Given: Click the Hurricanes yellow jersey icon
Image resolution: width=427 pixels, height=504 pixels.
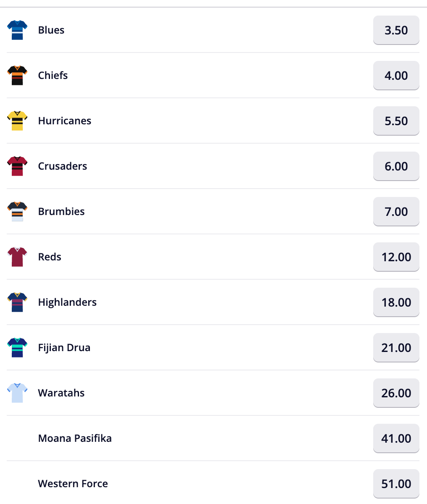Looking at the screenshot, I should click(17, 121).
